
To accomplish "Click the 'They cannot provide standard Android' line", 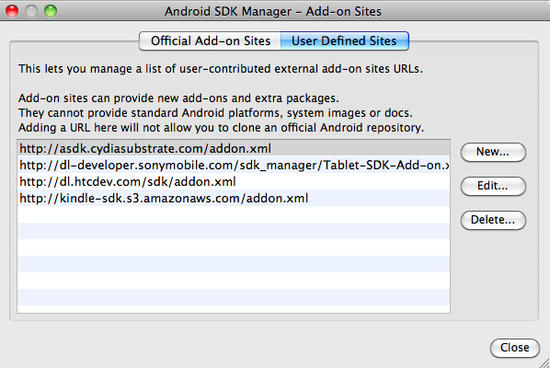I will [x=215, y=113].
